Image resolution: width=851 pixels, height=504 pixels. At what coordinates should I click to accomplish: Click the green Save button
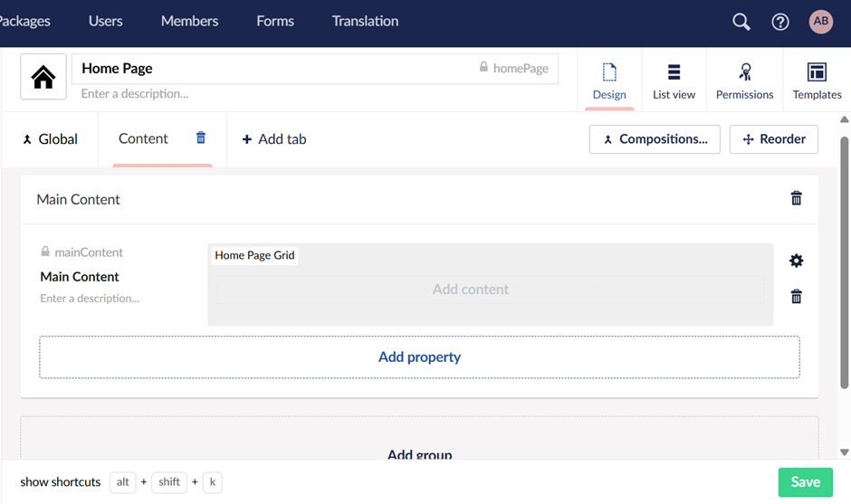point(804,482)
